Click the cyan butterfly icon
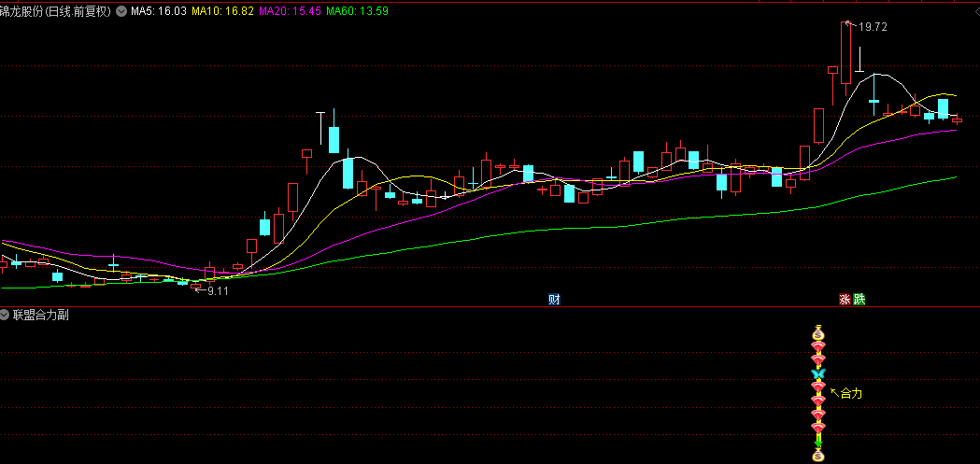This screenshot has height=464, width=980. [818, 374]
